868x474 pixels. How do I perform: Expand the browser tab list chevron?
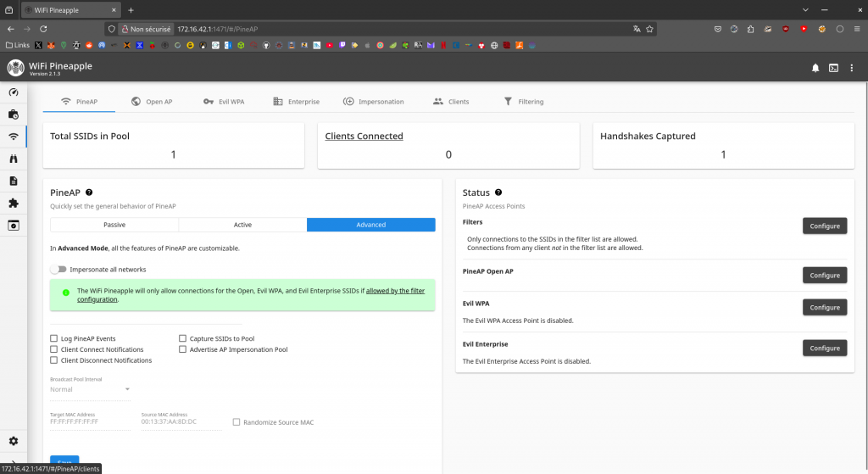pyautogui.click(x=805, y=10)
